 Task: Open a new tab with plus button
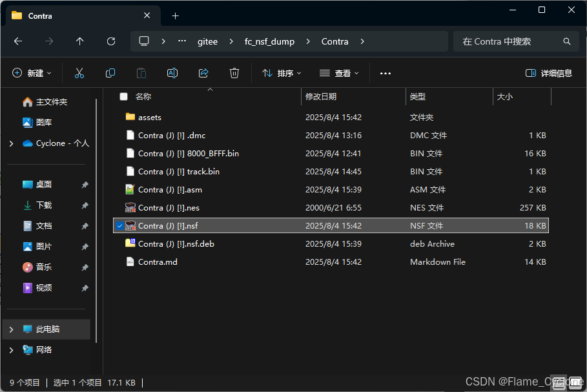click(175, 15)
